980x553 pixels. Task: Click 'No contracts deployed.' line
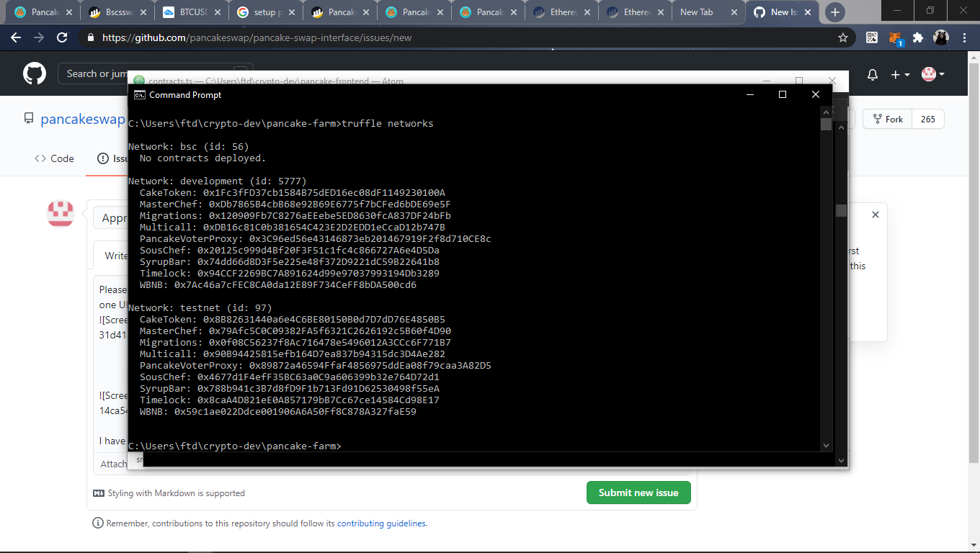203,158
